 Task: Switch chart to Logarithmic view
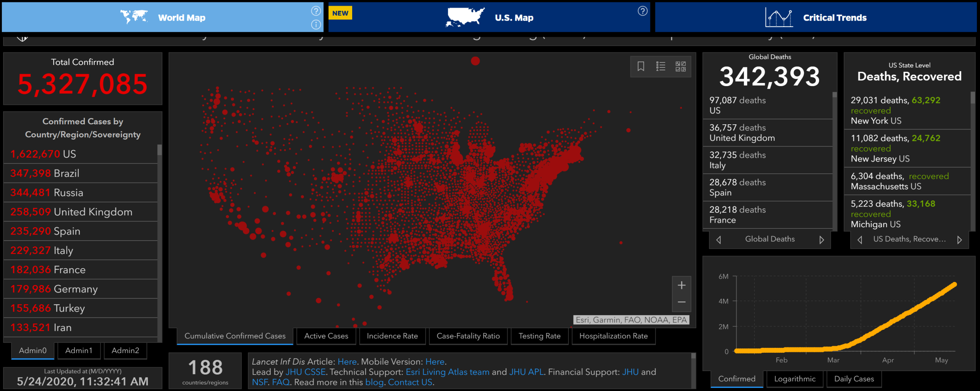[795, 379]
